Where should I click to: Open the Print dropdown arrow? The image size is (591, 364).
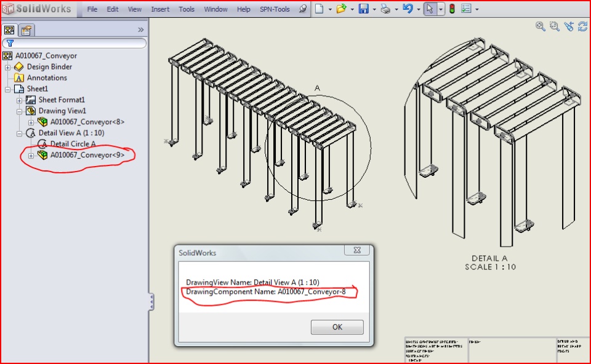396,9
